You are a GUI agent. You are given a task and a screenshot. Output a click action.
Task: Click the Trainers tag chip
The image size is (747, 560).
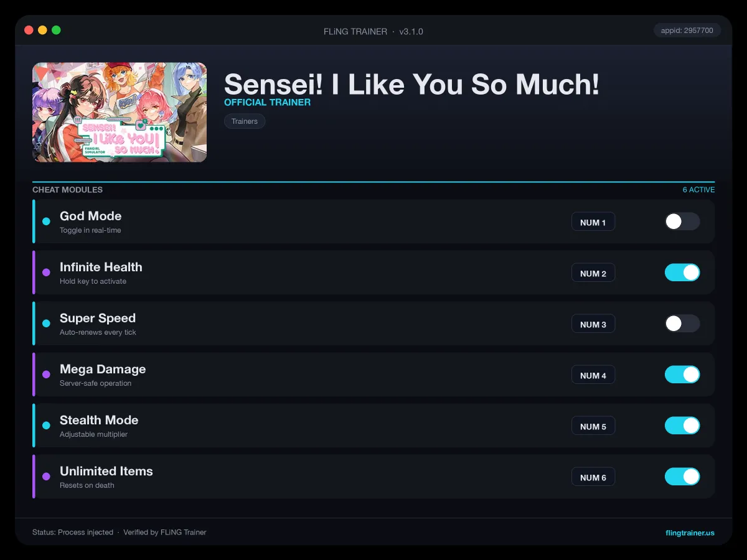[245, 121]
